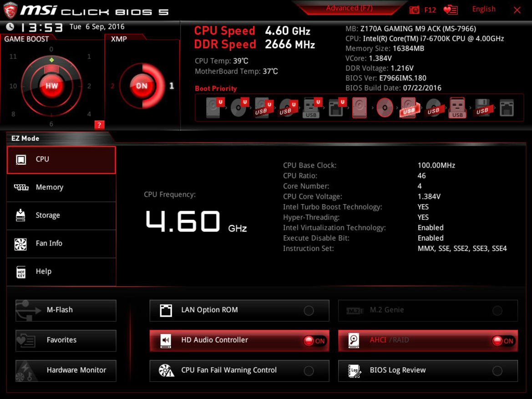532x399 pixels.
Task: Switch the AHCI / RAID toggle
Action: [503, 341]
